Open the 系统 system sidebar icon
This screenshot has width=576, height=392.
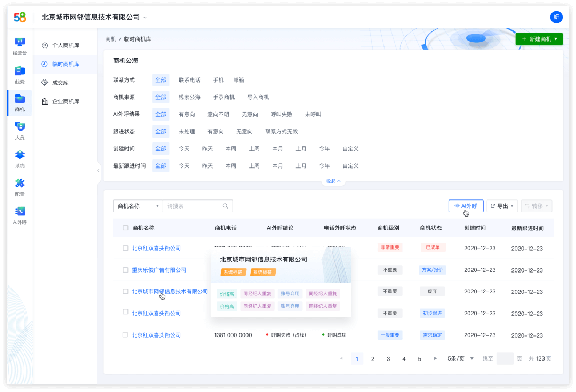coord(20,159)
